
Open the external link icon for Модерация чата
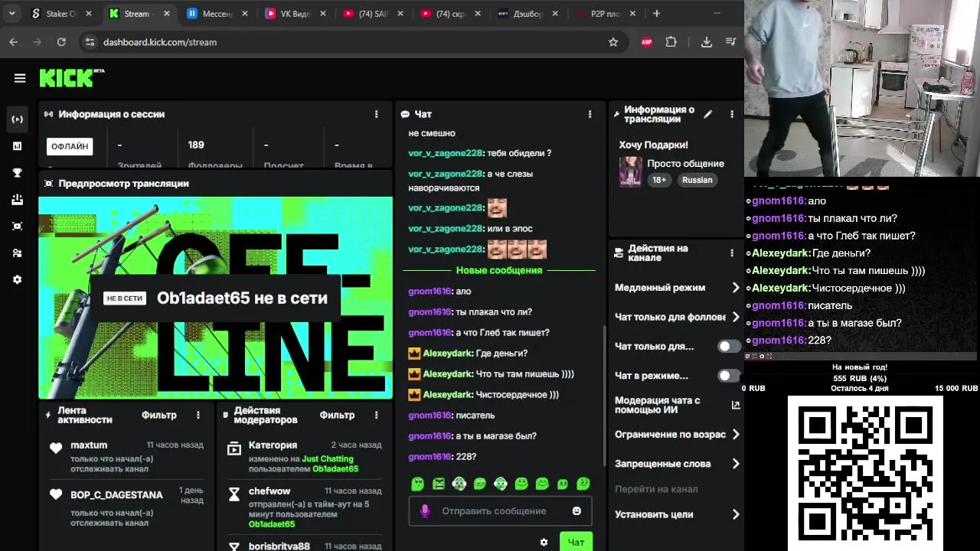click(736, 405)
